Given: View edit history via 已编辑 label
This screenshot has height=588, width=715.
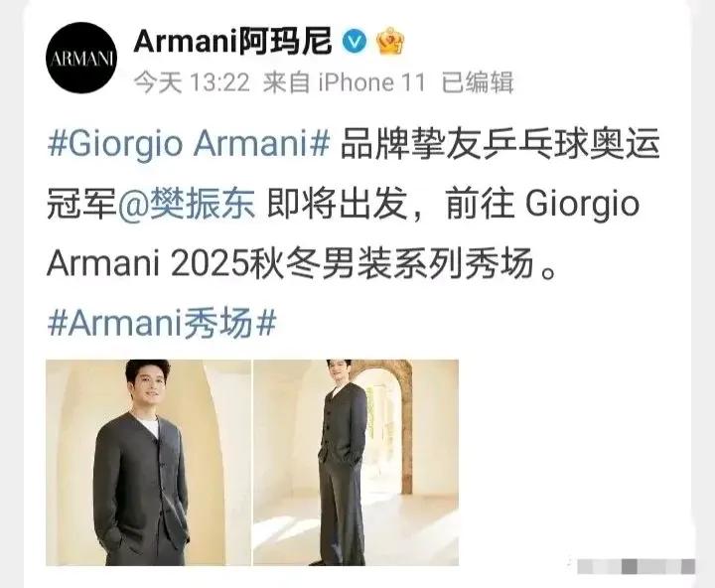Looking at the screenshot, I should coord(478,83).
